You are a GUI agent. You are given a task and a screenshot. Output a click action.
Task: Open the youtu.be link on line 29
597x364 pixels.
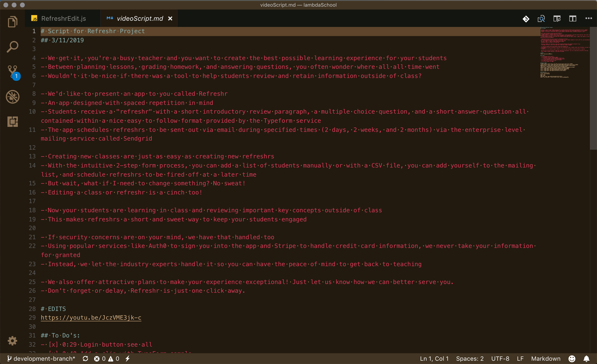tap(91, 318)
